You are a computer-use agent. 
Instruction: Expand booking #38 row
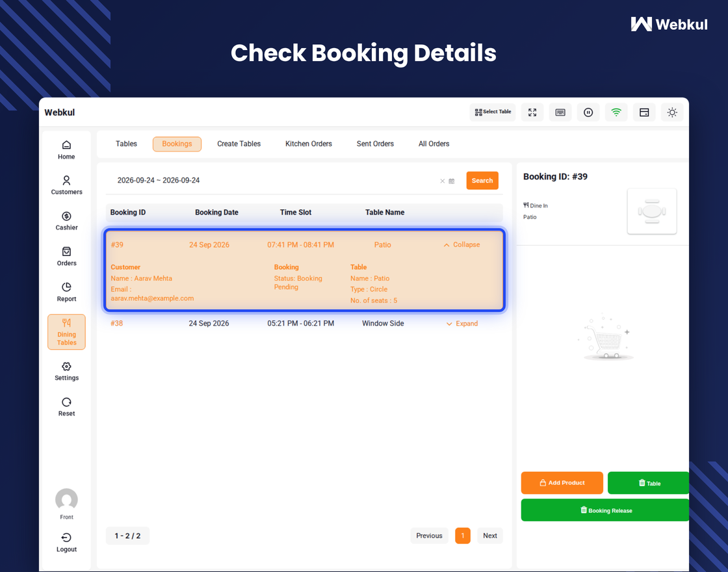coord(462,324)
